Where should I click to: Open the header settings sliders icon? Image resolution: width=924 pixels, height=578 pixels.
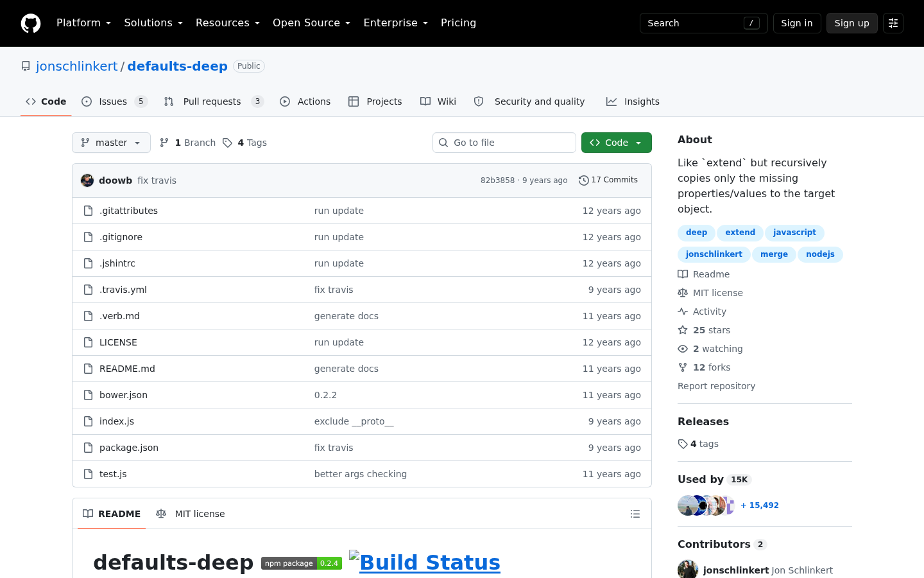pyautogui.click(x=893, y=23)
